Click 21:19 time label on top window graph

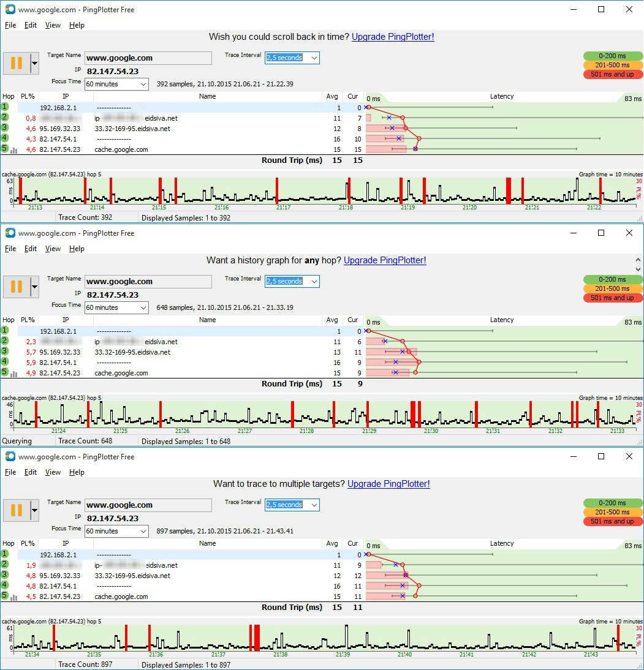pos(407,208)
